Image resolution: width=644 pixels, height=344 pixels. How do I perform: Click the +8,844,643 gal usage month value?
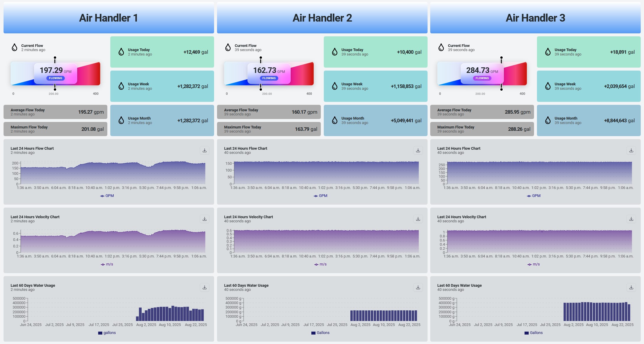[x=619, y=120]
